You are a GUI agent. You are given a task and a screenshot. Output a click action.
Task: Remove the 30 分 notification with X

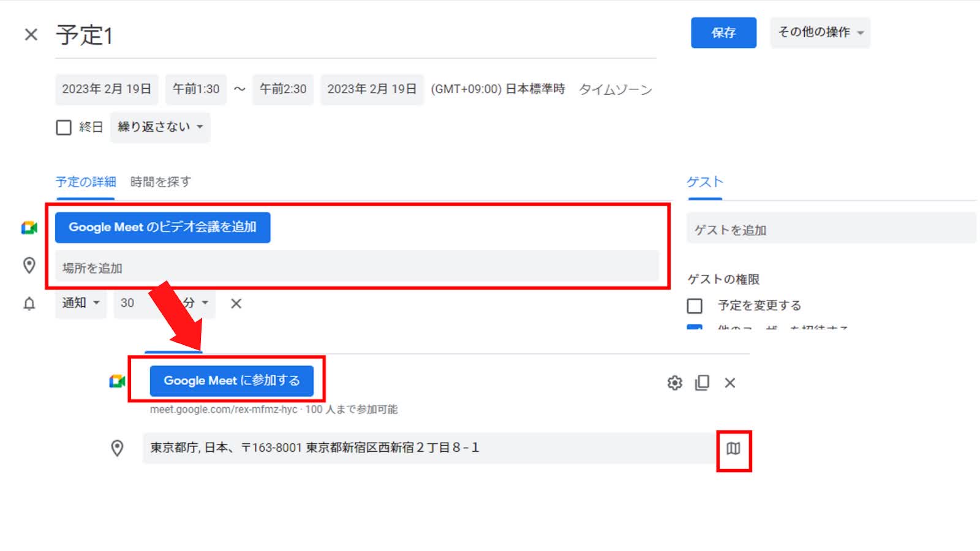236,303
